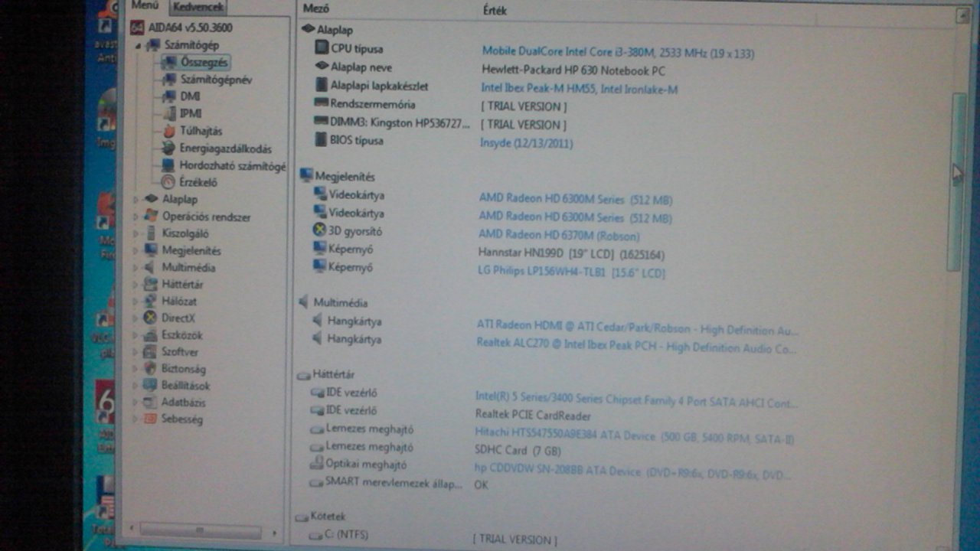Select Adatbázis in the tree
The image size is (980, 551).
pos(183,403)
